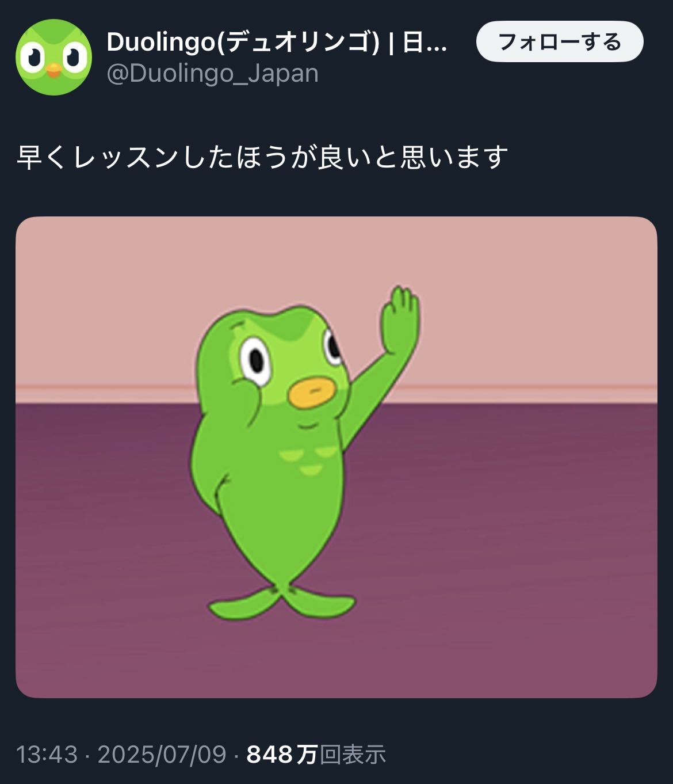The height and width of the screenshot is (784, 673).
Task: View the 848万 view count details
Action: tap(282, 754)
